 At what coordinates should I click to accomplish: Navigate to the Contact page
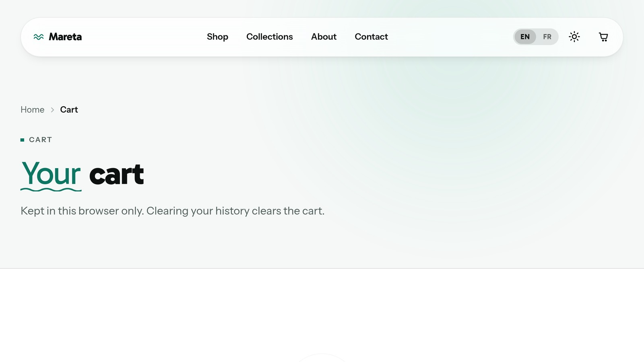coord(371,37)
